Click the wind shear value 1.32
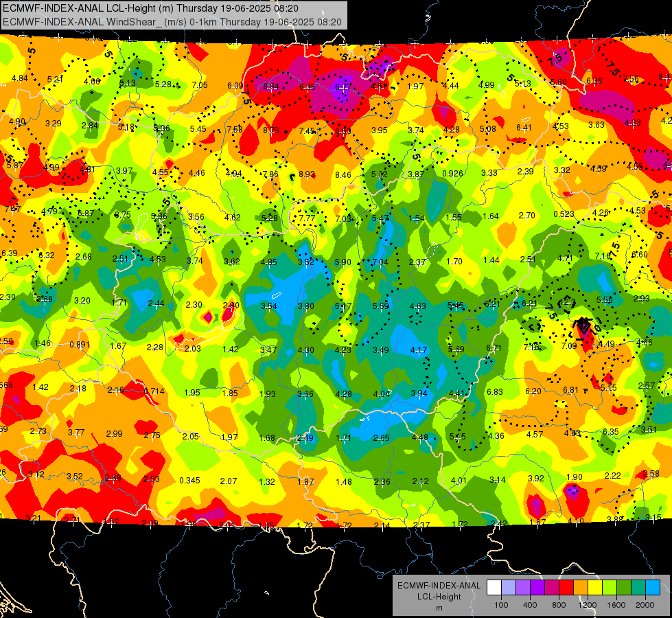The image size is (672, 618). point(267,482)
